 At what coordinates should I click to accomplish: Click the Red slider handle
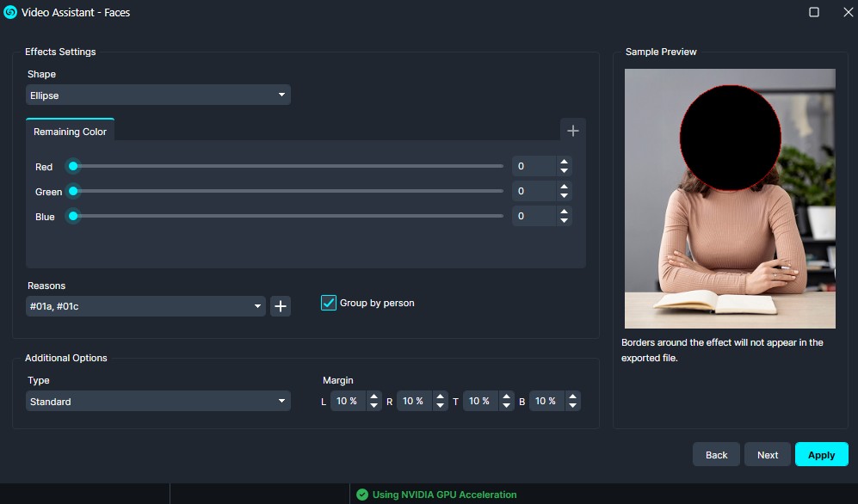click(73, 166)
